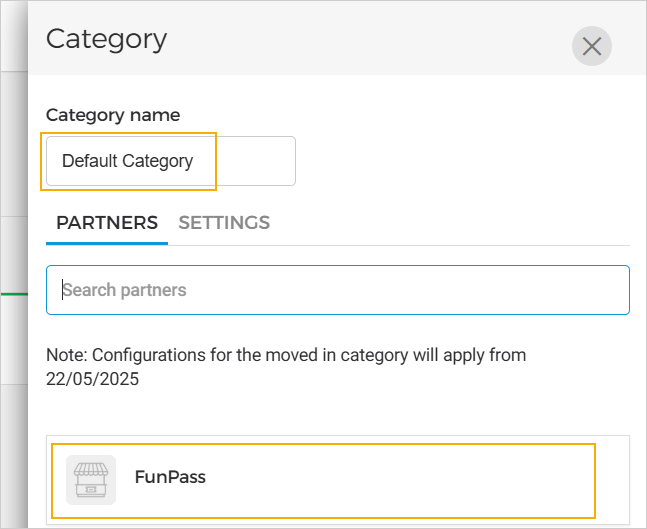Switch to the SETTINGS tab

[224, 223]
